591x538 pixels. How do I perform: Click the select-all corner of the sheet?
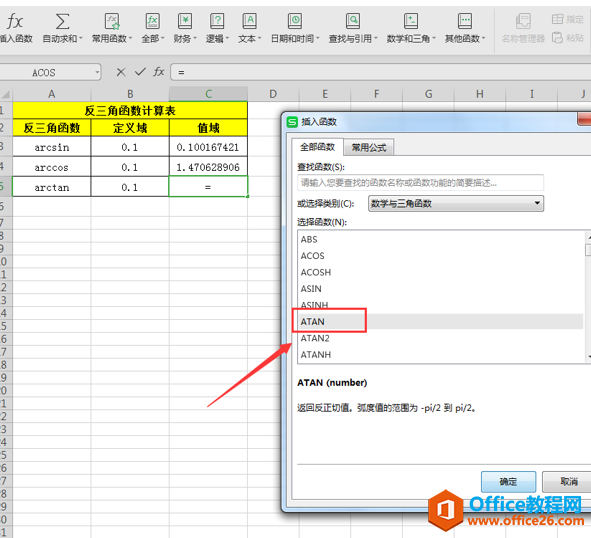6,94
